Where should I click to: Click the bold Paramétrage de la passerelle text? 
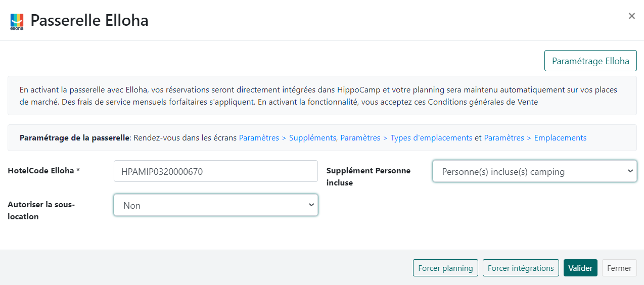[75, 138]
